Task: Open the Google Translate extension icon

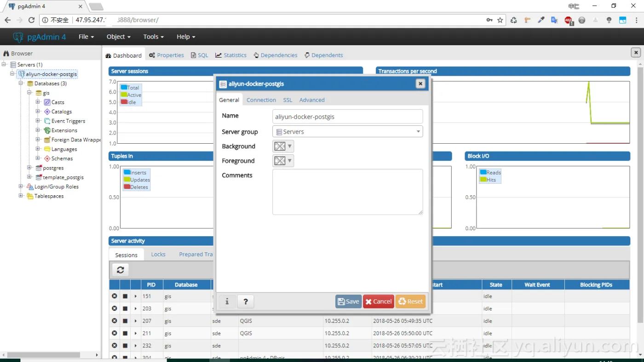Action: (x=555, y=20)
